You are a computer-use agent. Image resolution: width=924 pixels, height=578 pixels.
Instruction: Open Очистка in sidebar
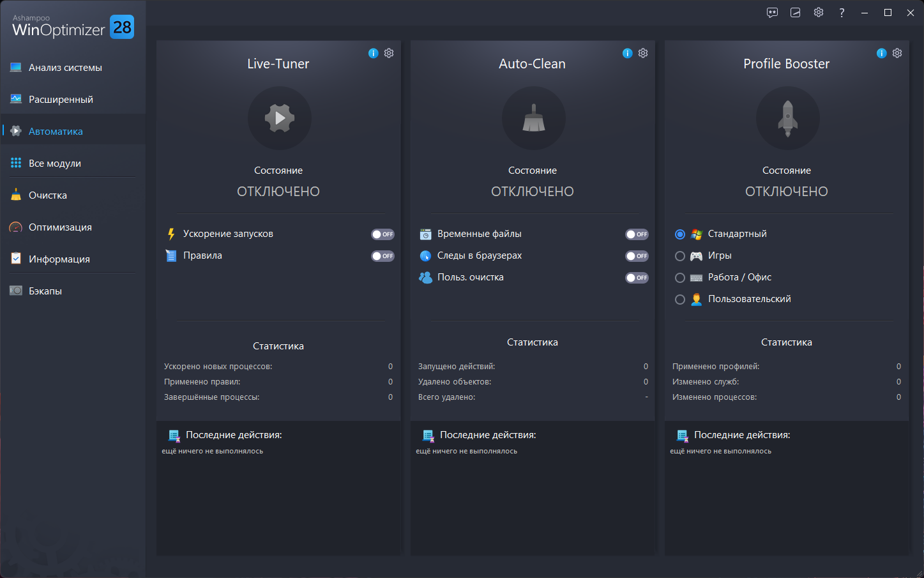(73, 195)
